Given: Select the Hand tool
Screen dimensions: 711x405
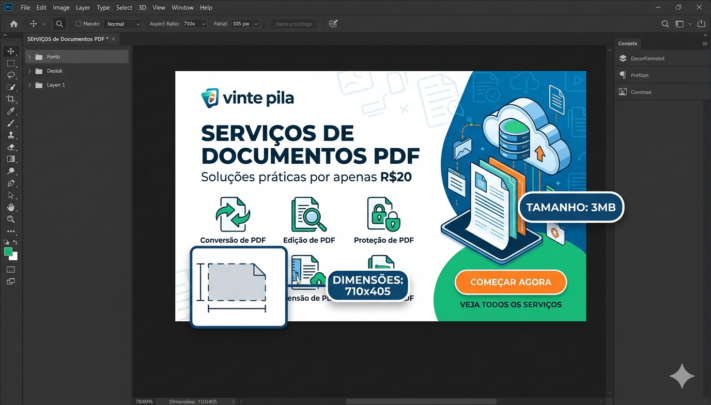Looking at the screenshot, I should click(x=11, y=207).
